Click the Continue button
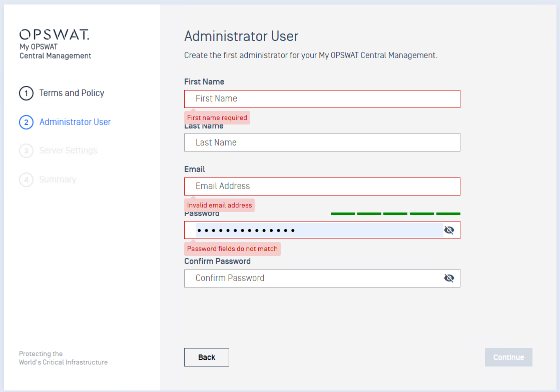 [508, 357]
